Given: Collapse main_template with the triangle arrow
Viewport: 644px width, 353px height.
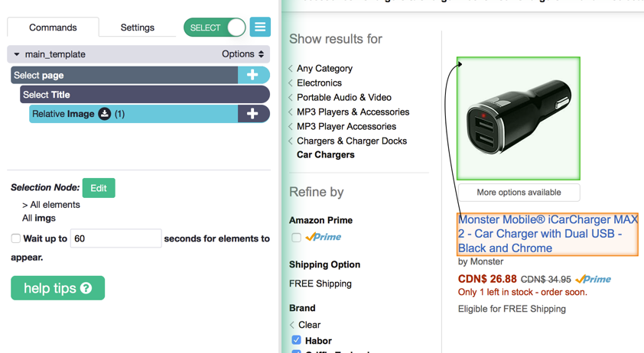Looking at the screenshot, I should pos(16,54).
